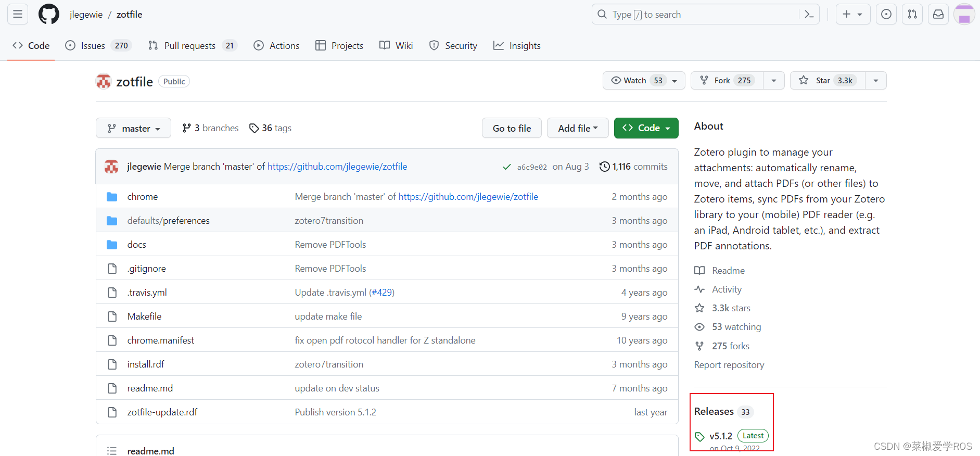Open the docs folder
This screenshot has width=980, height=456.
click(137, 245)
